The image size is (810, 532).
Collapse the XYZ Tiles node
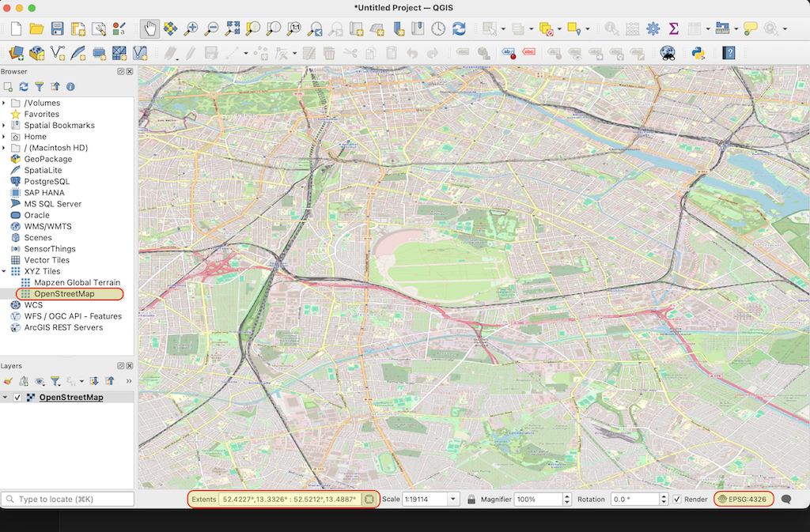pos(4,271)
